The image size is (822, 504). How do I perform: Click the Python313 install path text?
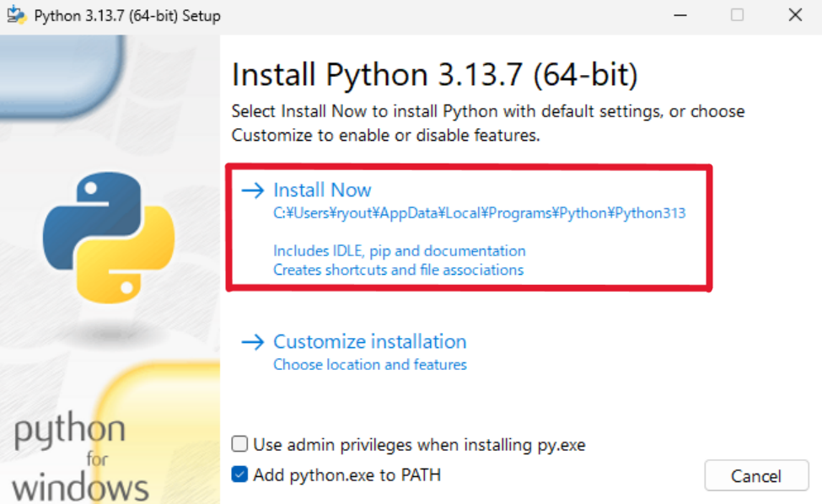[x=479, y=213]
